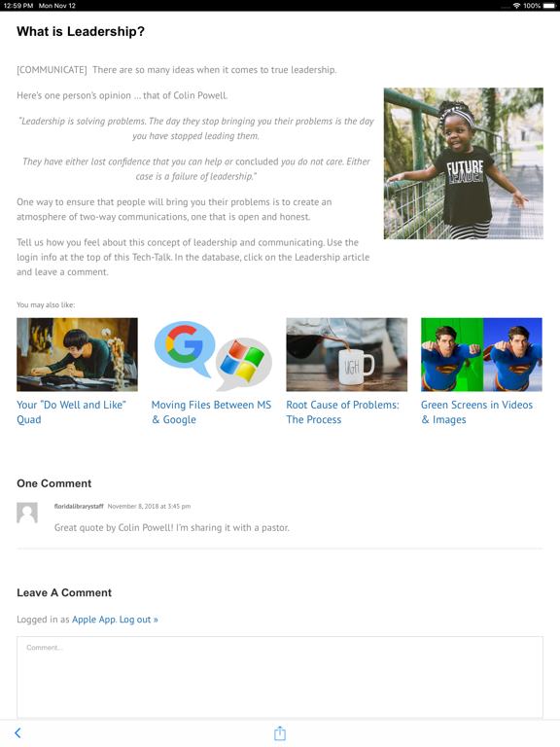Screen dimensions: 560x747
Task: Open the artist painting thumbnail
Action: (77, 354)
